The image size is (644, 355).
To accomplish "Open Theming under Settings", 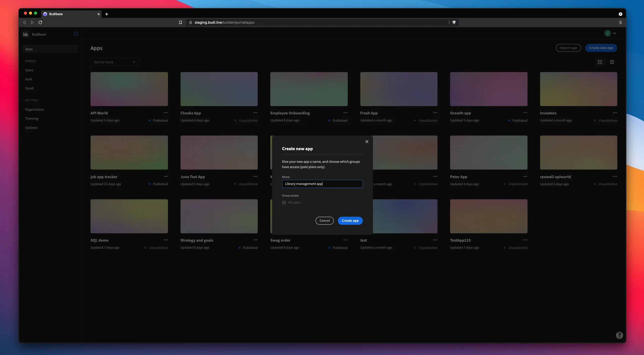I will (x=32, y=118).
